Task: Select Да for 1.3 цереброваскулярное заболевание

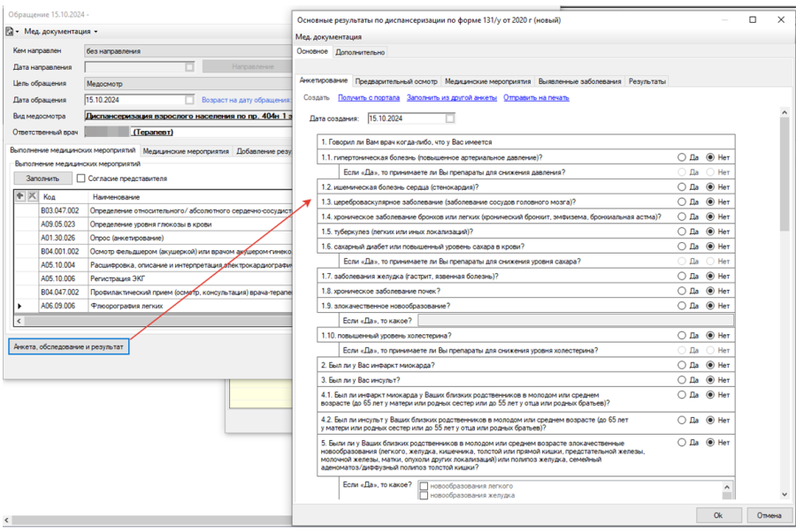Action: [682, 201]
